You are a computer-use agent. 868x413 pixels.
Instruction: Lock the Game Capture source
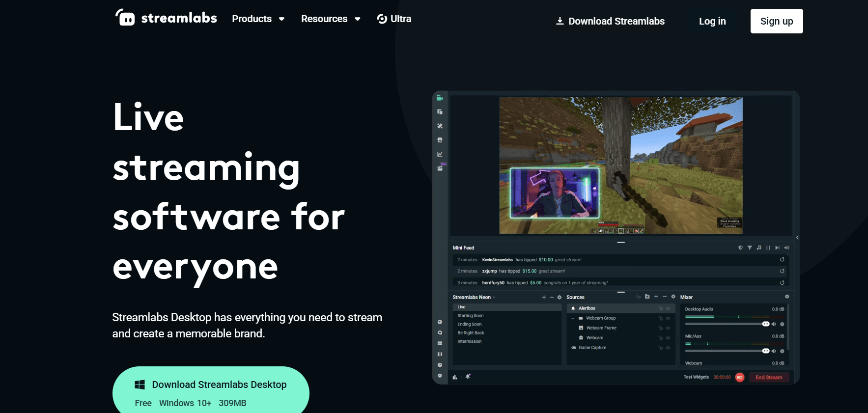pyautogui.click(x=661, y=348)
